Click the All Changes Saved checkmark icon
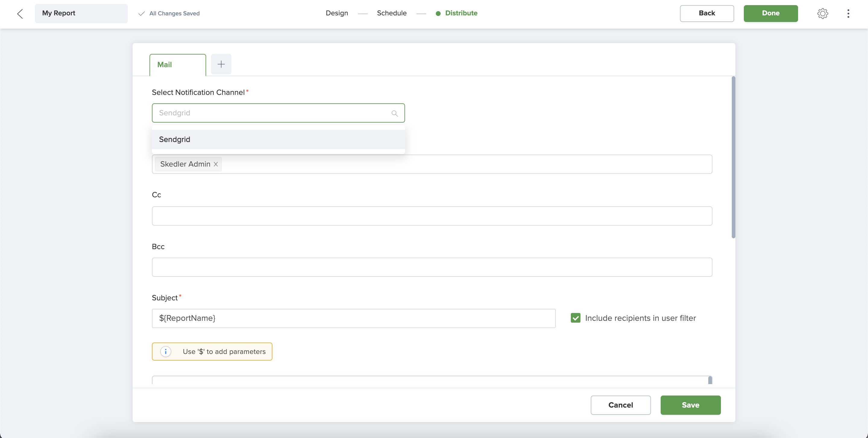The image size is (868, 438). 142,14
